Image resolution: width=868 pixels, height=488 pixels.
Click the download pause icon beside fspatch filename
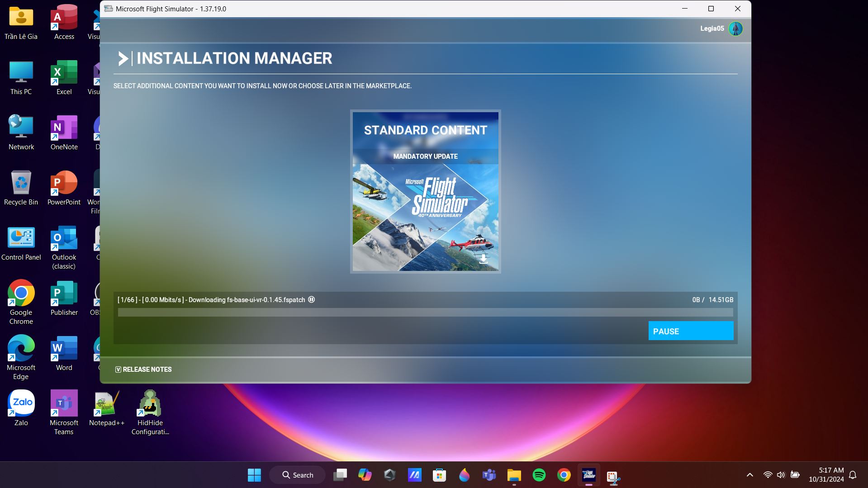(x=311, y=299)
